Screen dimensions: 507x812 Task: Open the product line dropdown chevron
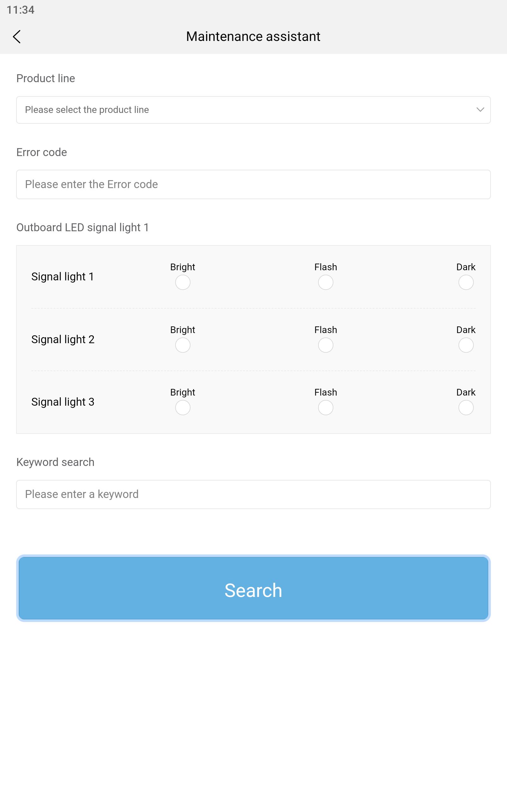(480, 110)
